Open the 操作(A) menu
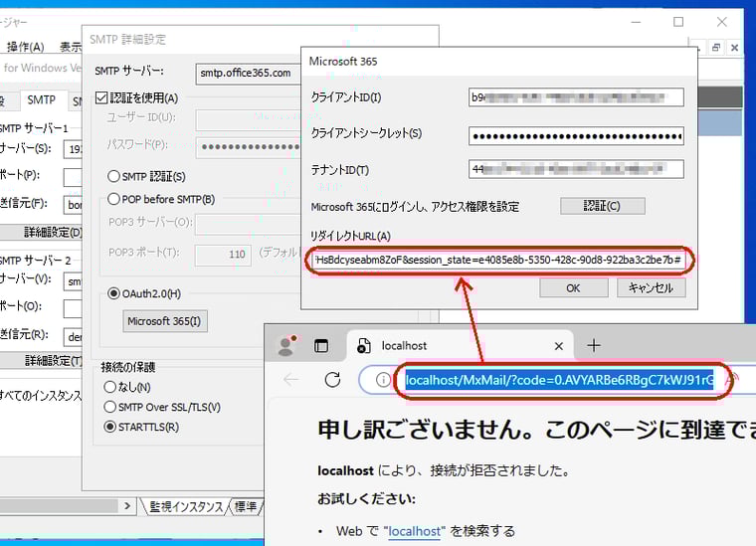The width and height of the screenshot is (756, 546). 25,47
